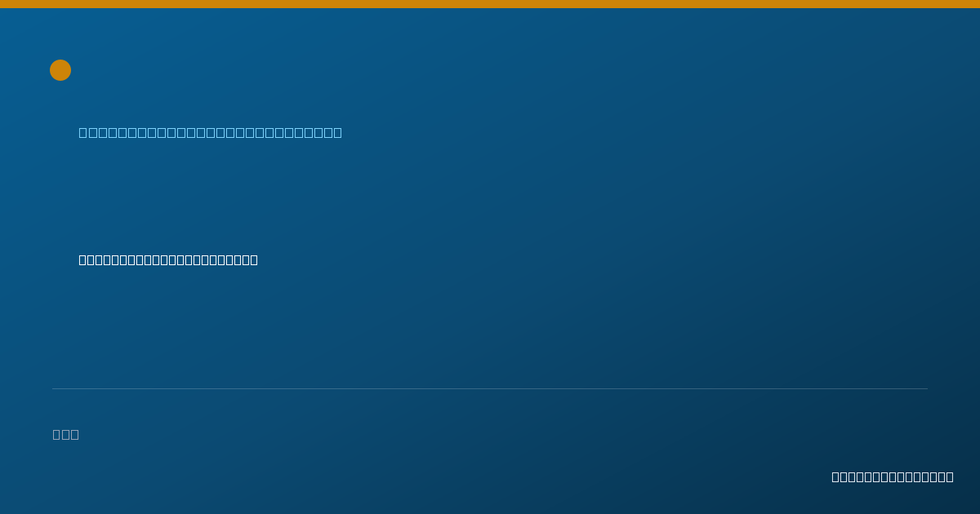The image size is (980, 514).
Task: Select the white bold subtitle text line
Action: click(x=168, y=259)
